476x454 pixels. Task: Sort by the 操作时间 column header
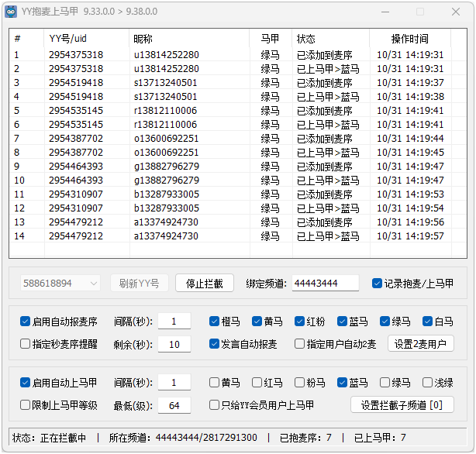tap(410, 39)
